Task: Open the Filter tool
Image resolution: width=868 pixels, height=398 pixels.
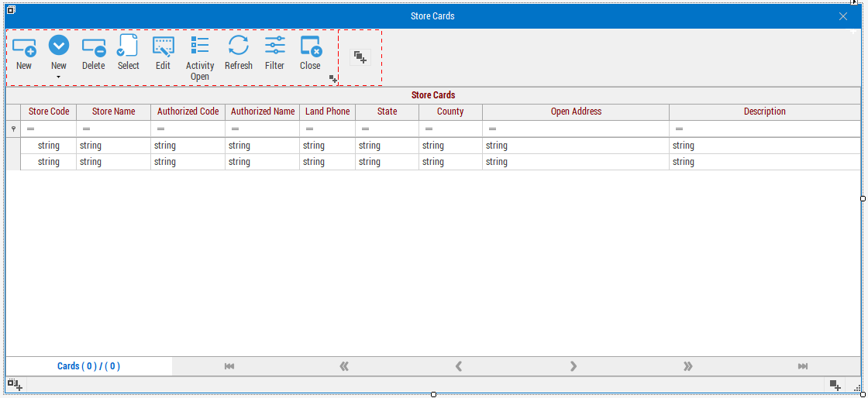Action: point(274,46)
